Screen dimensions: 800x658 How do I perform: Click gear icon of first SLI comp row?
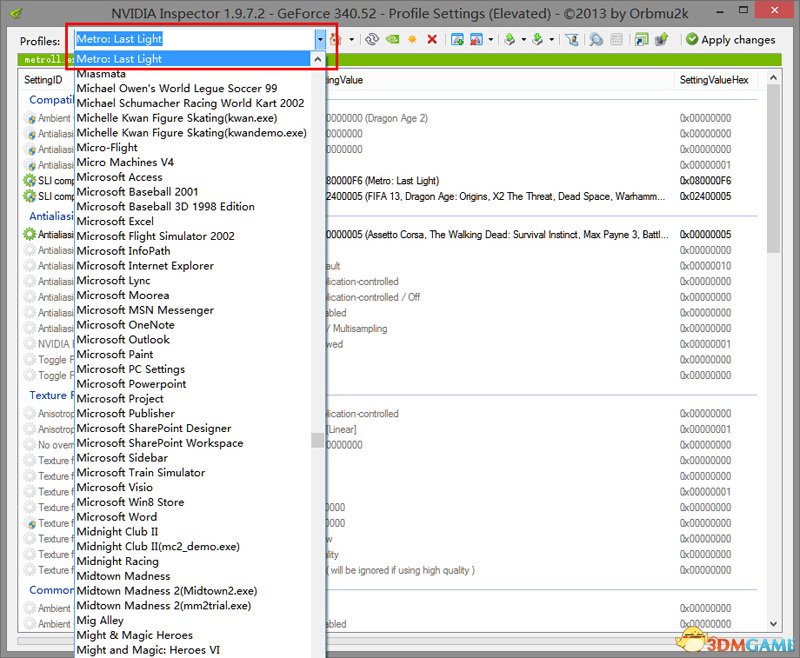(30, 181)
